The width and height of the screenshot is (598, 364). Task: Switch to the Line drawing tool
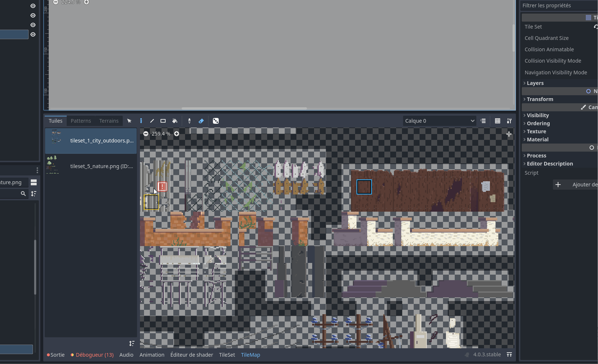pos(152,121)
